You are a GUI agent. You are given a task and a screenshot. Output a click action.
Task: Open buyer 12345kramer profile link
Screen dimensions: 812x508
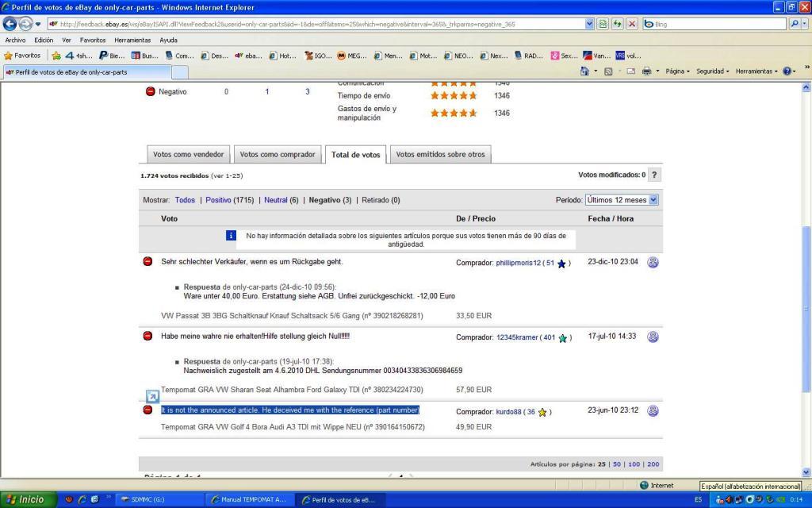517,337
